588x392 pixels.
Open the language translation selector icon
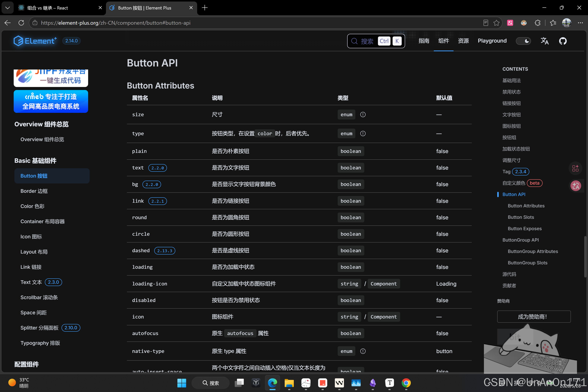[545, 41]
